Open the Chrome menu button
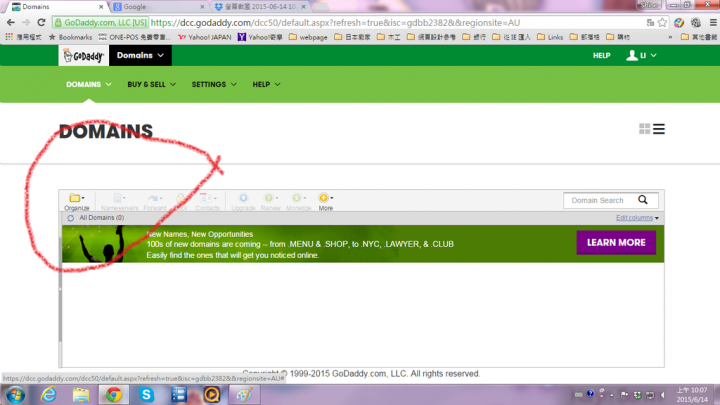Screen dimensions: 720x405 pos(713,22)
